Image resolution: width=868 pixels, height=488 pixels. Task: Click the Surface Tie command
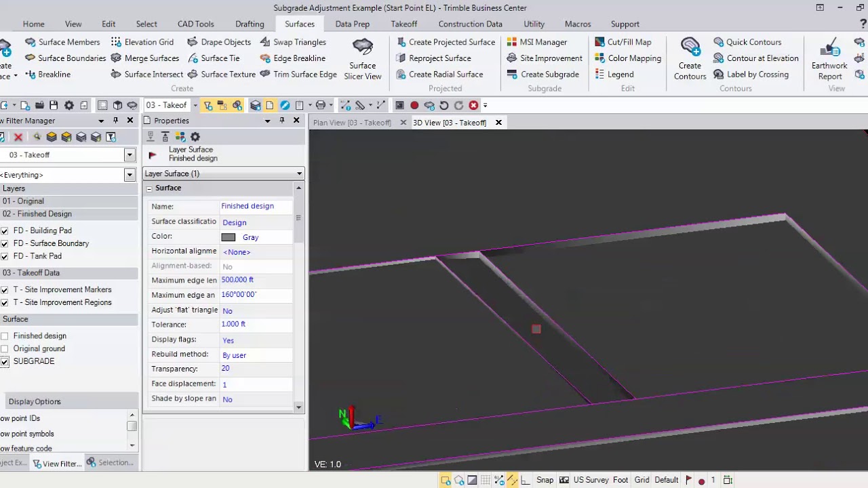[213, 58]
